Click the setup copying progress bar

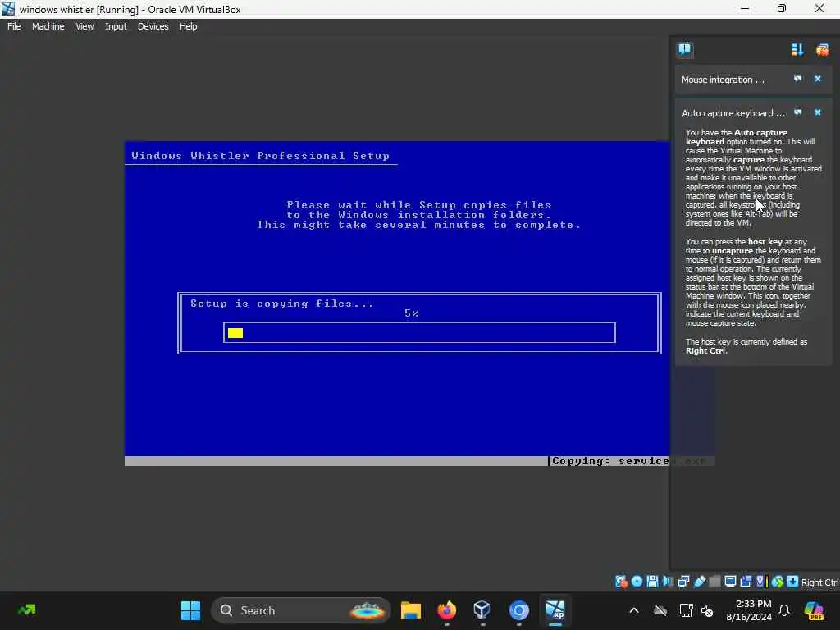tap(419, 333)
